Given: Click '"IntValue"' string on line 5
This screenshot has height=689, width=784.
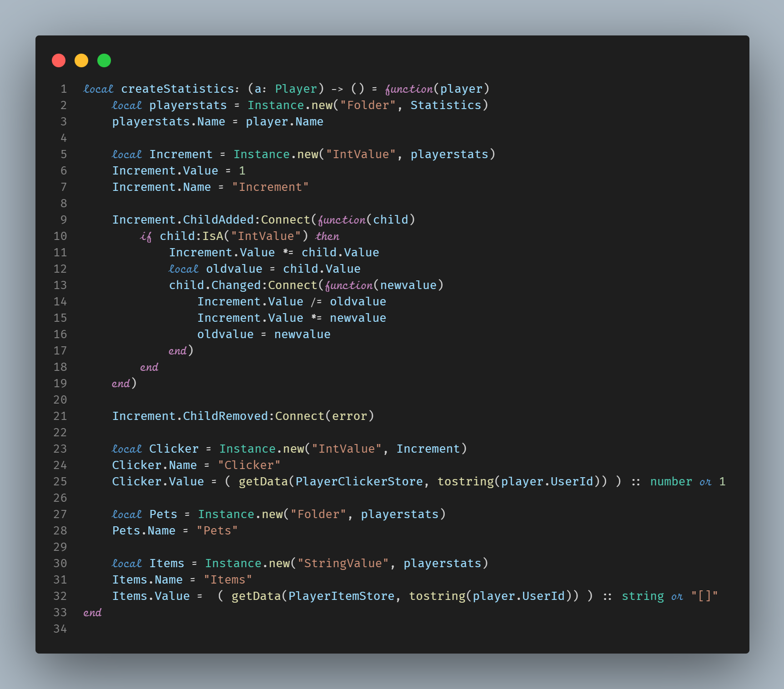Looking at the screenshot, I should pos(361,154).
